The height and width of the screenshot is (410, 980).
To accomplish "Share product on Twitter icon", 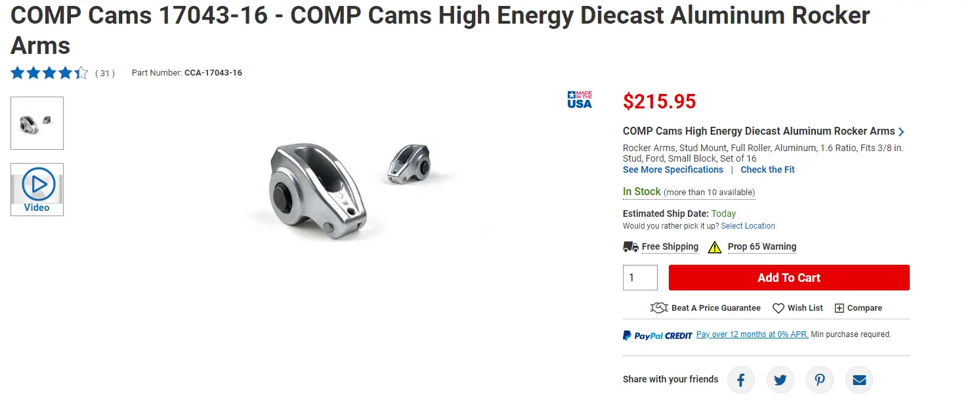I will (780, 380).
